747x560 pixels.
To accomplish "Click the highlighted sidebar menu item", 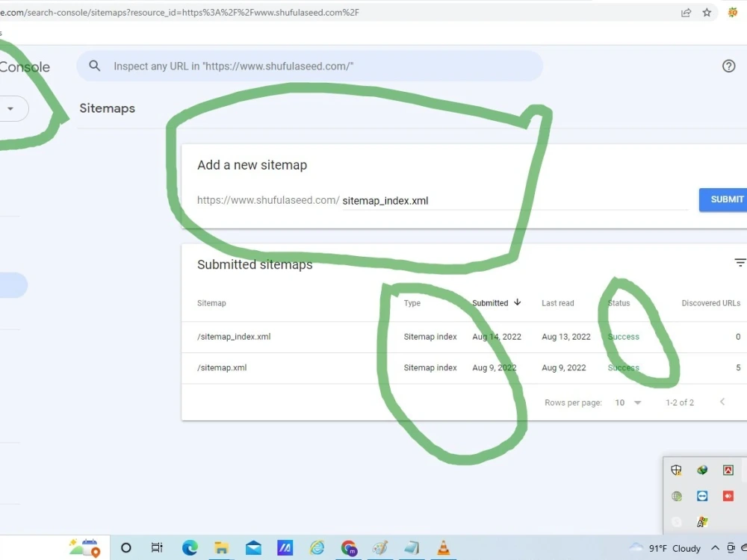I will (x=13, y=284).
